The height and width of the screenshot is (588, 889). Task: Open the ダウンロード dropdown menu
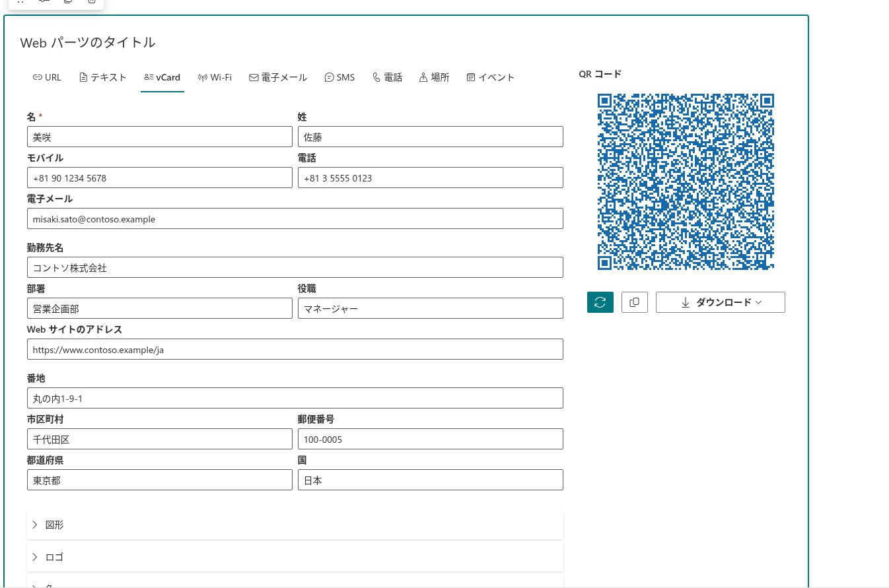[721, 302]
